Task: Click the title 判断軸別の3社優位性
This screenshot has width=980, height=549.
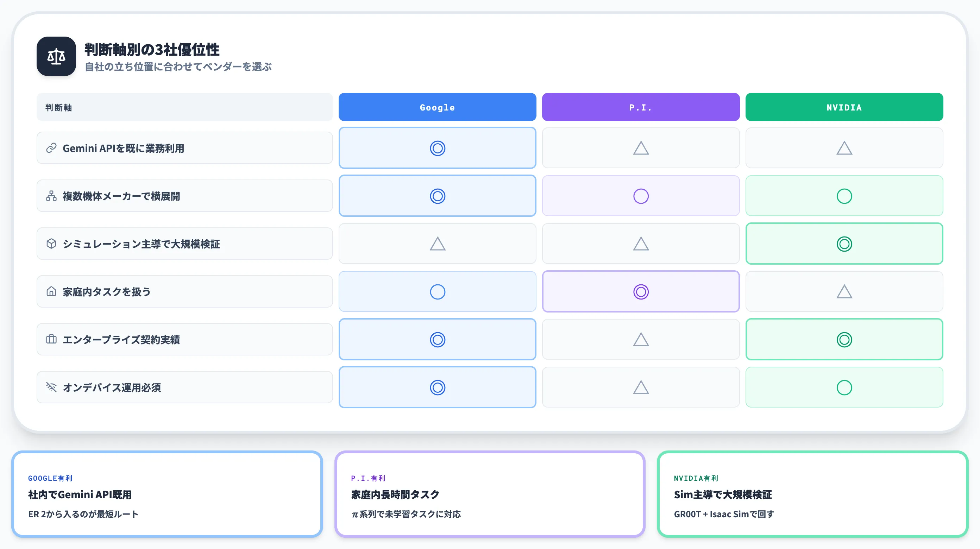Action: point(152,50)
